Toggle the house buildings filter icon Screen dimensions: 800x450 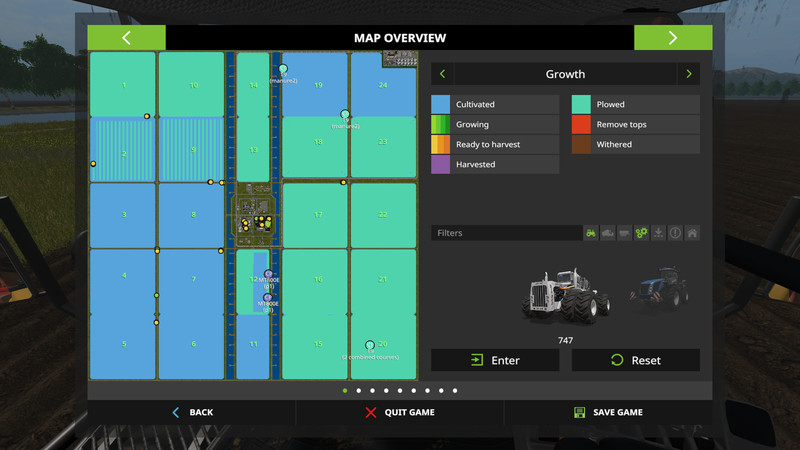[x=692, y=233]
